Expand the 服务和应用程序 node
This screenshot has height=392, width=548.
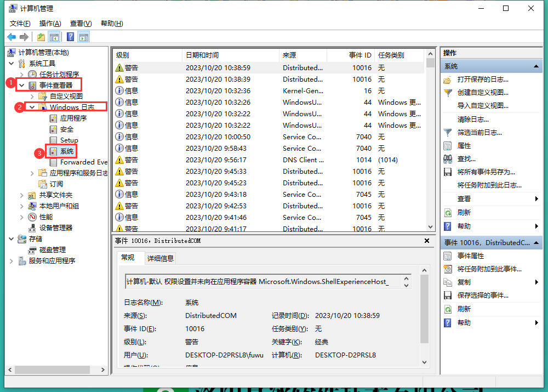coord(11,261)
